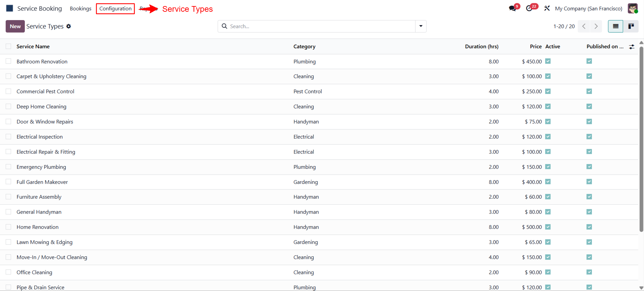Viewport: 644px width, 291px height.
Task: Switch to list view
Action: tap(615, 26)
